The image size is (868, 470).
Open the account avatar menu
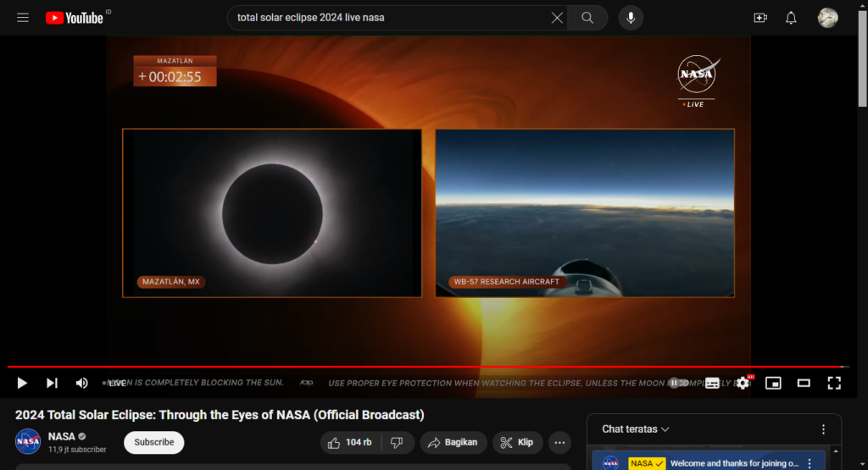827,18
